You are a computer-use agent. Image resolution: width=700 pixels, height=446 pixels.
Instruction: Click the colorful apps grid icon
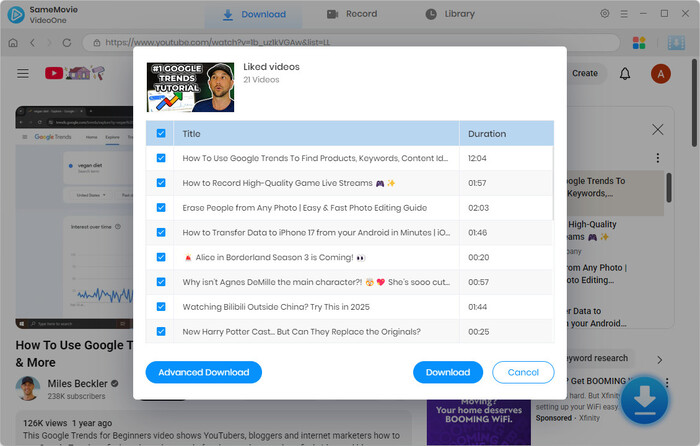coord(640,43)
